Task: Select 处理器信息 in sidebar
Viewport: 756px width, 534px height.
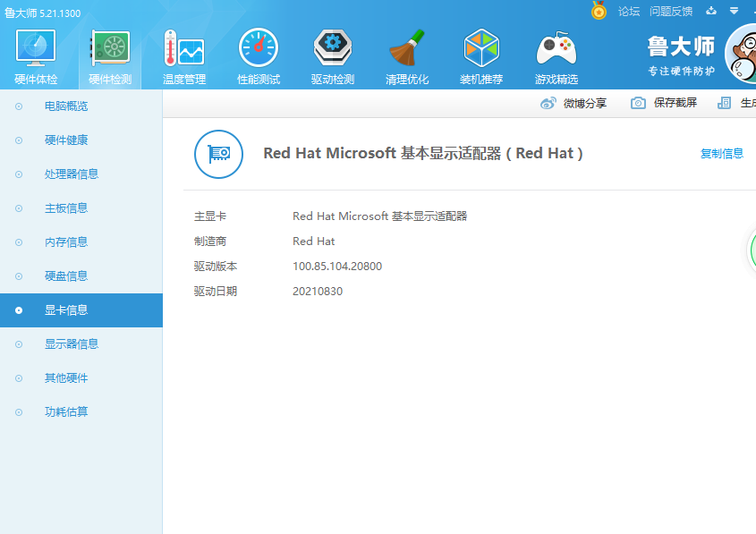Action: (x=81, y=174)
